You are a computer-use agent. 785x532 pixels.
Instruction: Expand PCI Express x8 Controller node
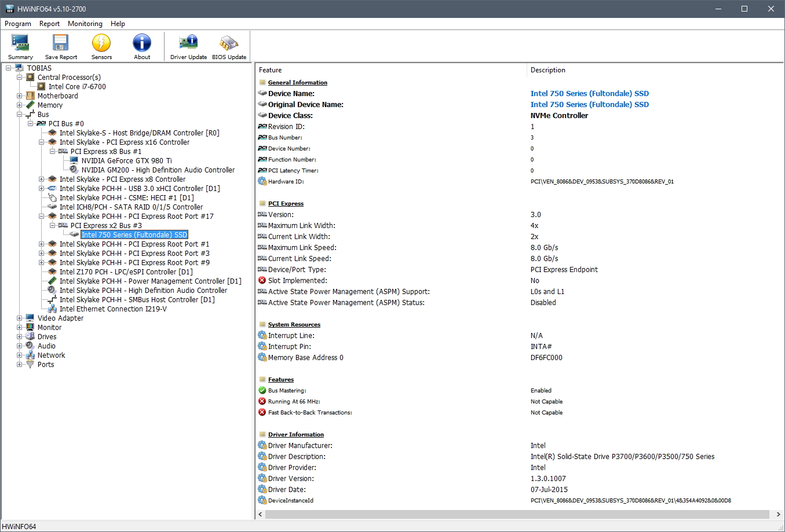tap(41, 179)
